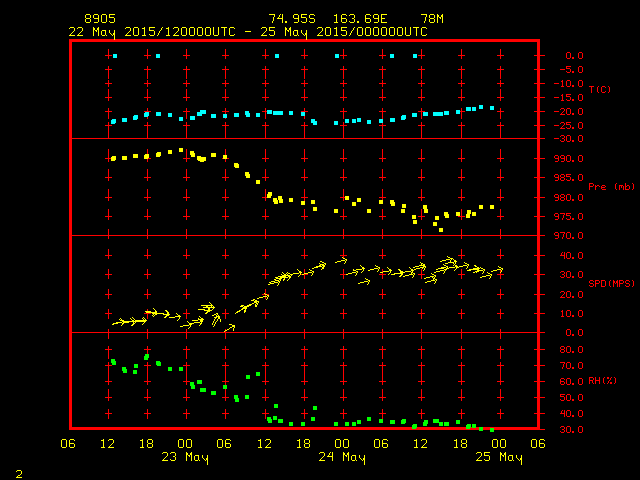Click the station ID 8905
640x480 pixels.
tap(100, 19)
